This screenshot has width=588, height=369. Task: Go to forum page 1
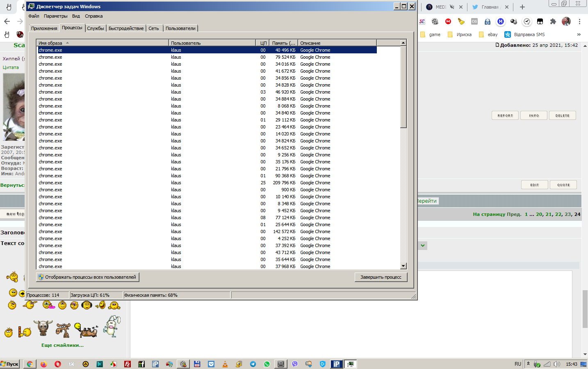526,214
